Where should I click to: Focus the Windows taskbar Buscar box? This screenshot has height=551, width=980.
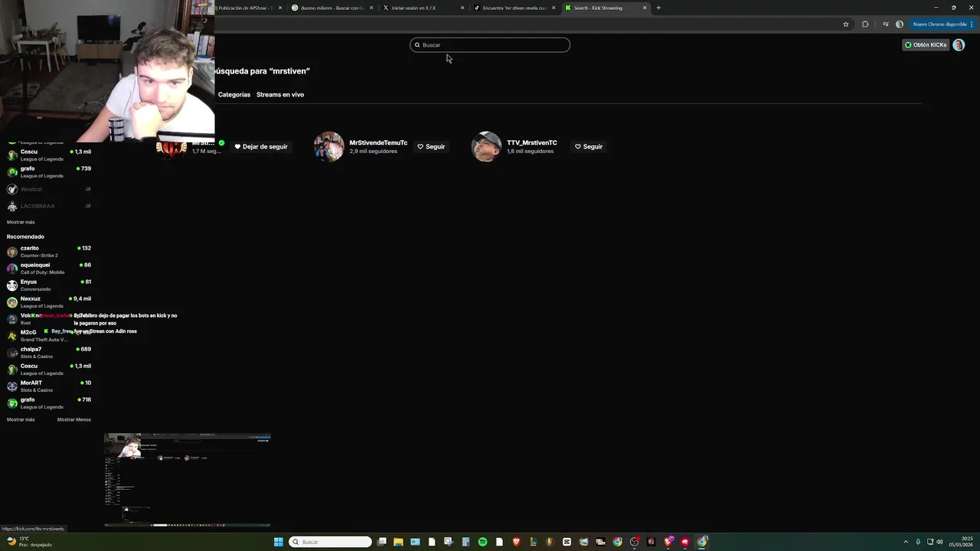coord(330,542)
